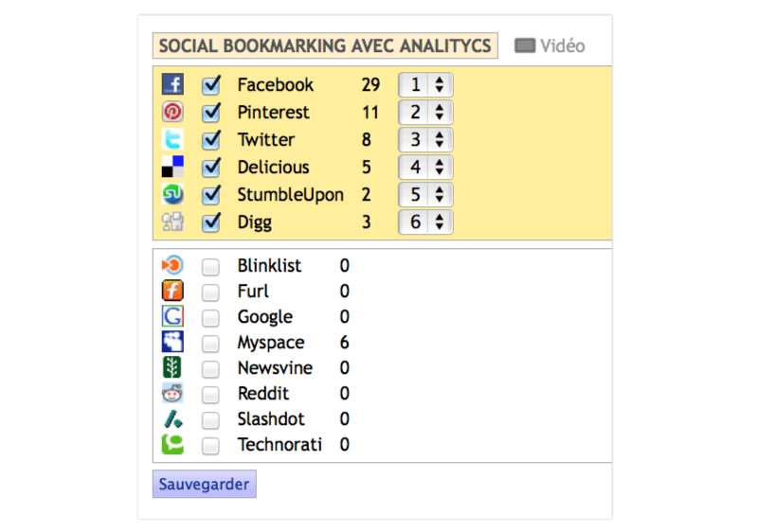Check the Newsvine checkbox

click(x=210, y=368)
